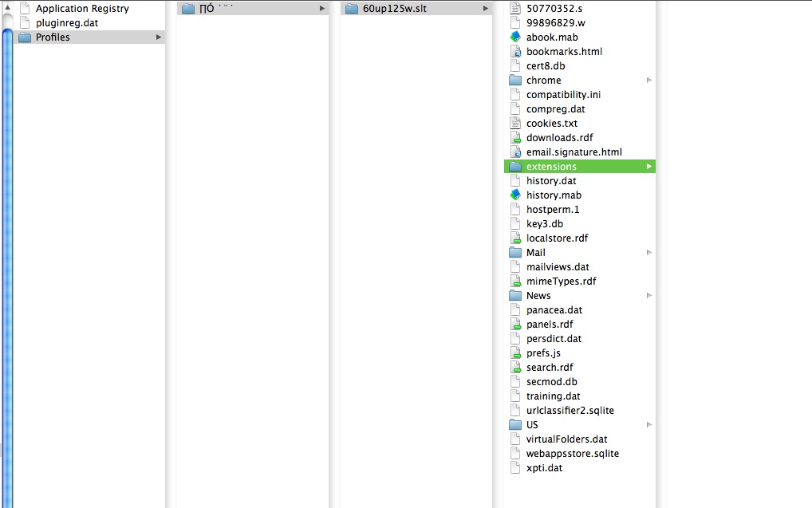
Task: Select the training.dat file name
Action: click(553, 396)
